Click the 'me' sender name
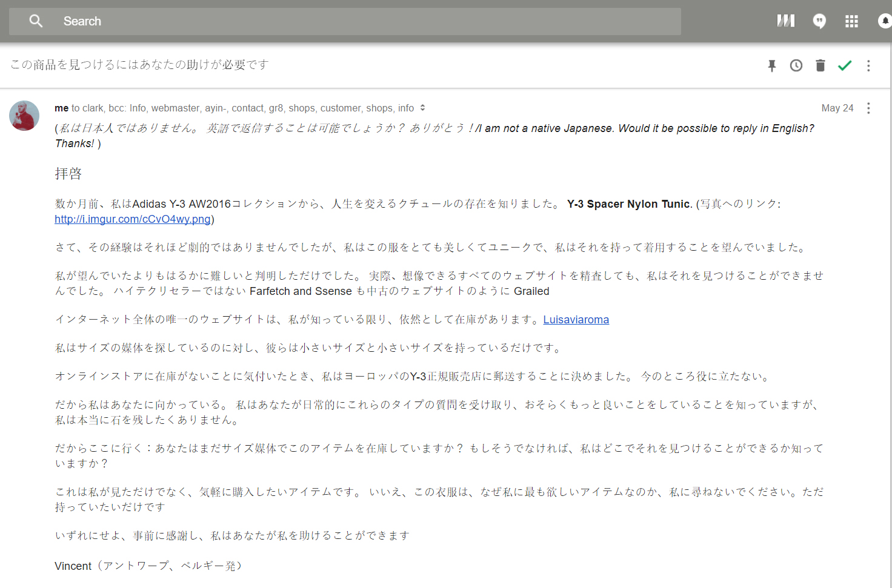 point(61,108)
